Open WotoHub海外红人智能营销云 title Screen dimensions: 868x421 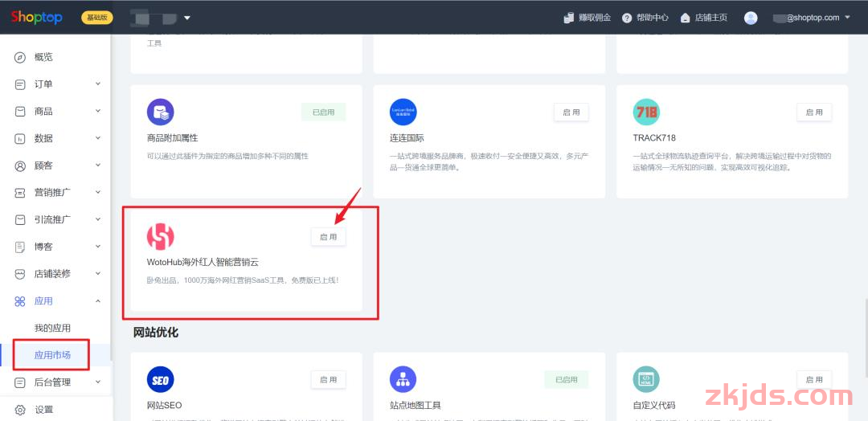click(203, 262)
